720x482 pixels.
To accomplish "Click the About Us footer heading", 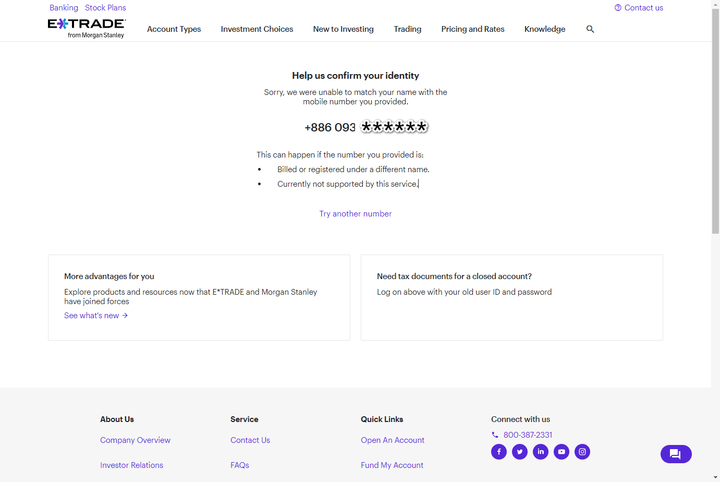I will (x=117, y=419).
